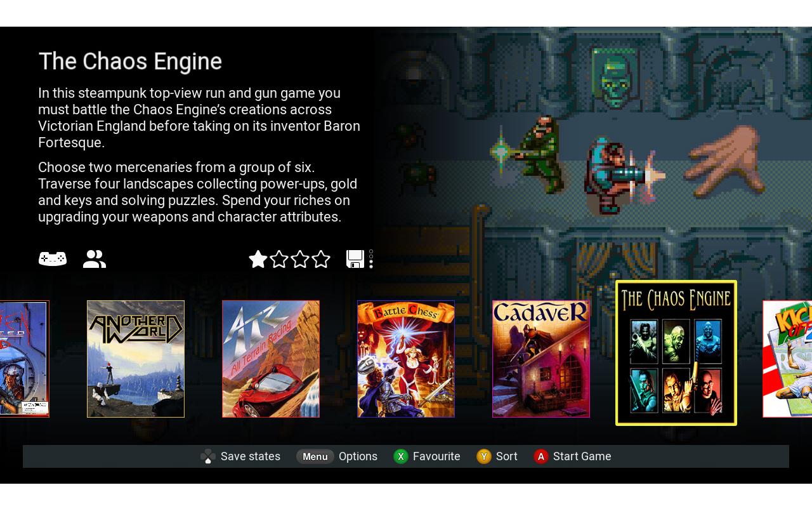Viewport: 812px width, 511px height.
Task: Click the green X Favourite button icon
Action: click(x=401, y=456)
